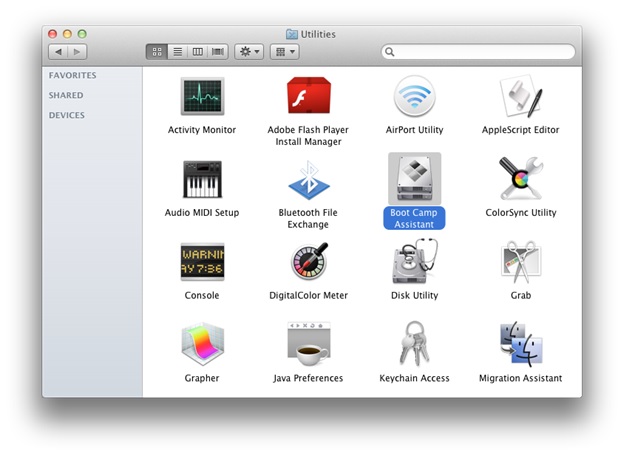Open Audio MIDI Setup piano icon
The height and width of the screenshot is (456, 624).
coord(202,179)
